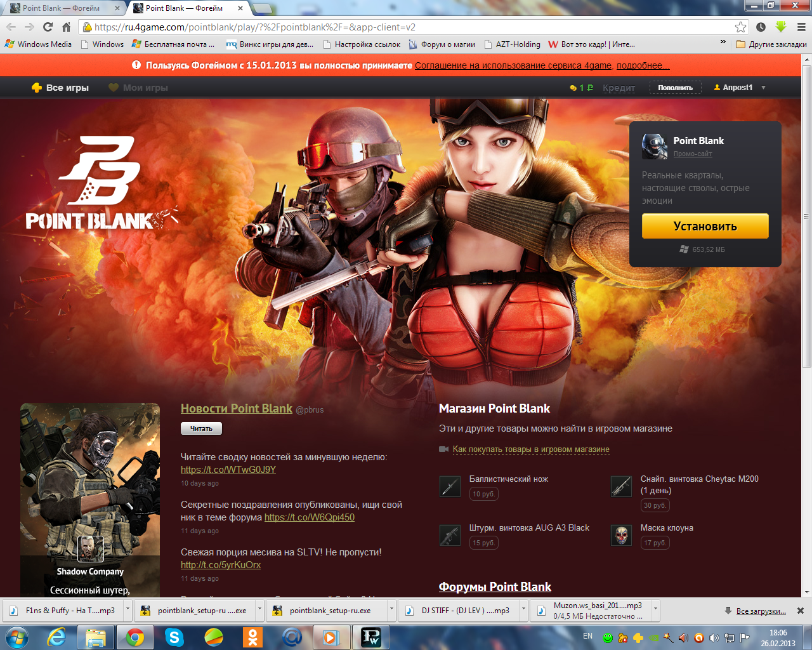This screenshot has height=650, width=812.
Task: Open the Форум о магии bookmark
Action: point(442,44)
